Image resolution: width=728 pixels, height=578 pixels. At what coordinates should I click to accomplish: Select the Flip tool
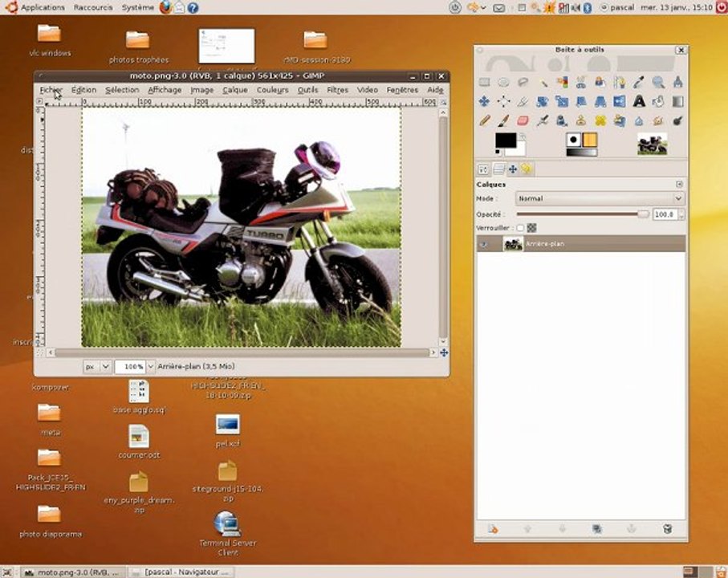(620, 101)
